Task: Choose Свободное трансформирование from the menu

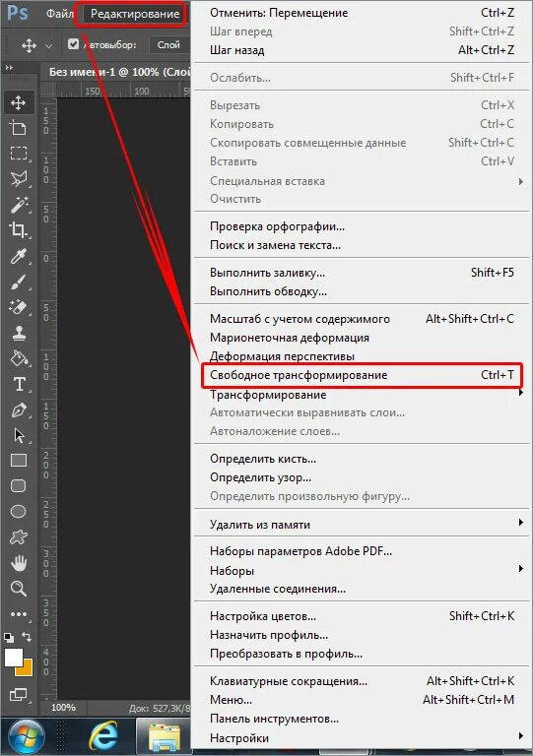Action: tap(362, 375)
